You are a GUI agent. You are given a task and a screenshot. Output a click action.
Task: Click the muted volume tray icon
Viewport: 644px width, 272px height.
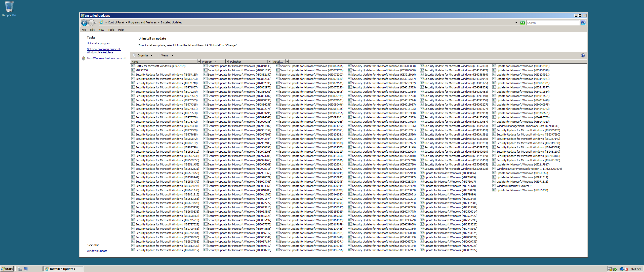(x=626, y=269)
